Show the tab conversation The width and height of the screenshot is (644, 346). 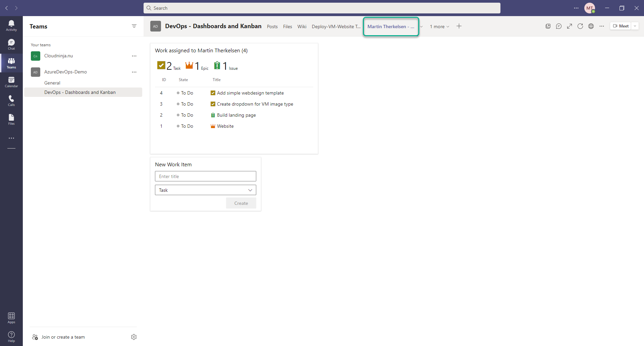click(x=559, y=26)
